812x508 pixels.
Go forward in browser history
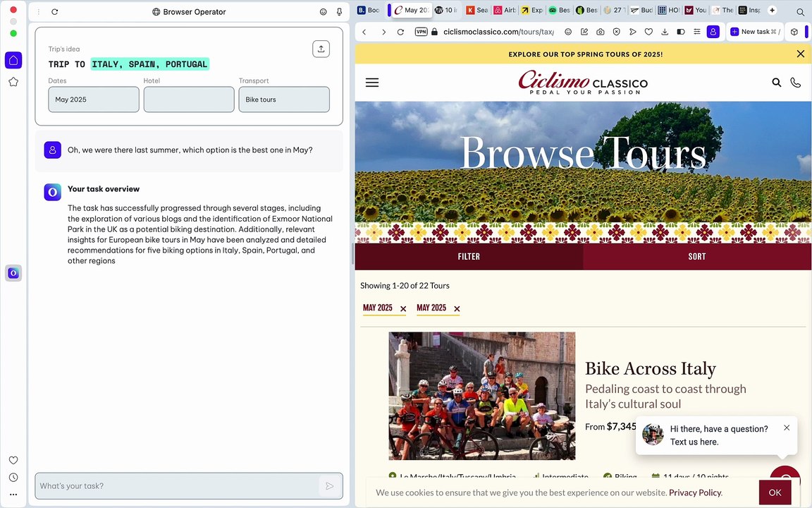tap(383, 32)
